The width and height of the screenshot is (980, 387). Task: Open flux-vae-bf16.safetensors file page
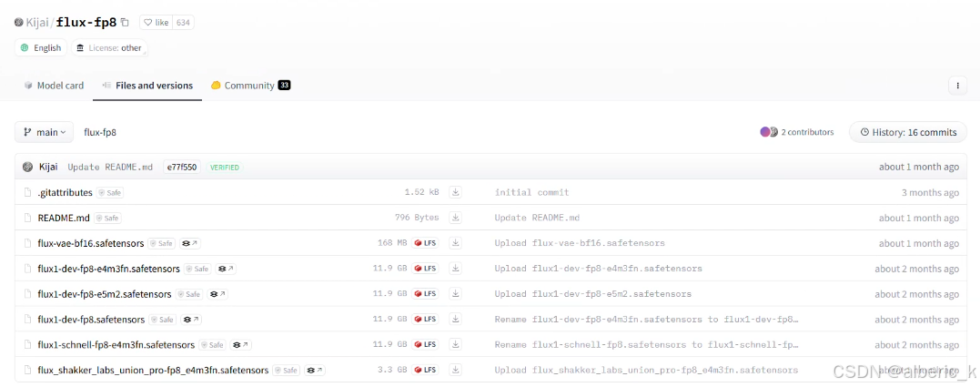tap(91, 243)
